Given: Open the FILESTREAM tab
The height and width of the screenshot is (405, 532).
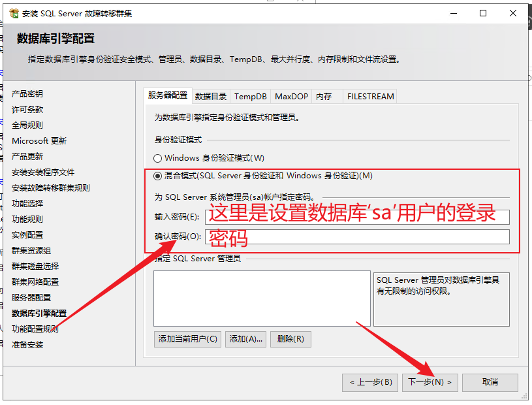Looking at the screenshot, I should pos(371,97).
